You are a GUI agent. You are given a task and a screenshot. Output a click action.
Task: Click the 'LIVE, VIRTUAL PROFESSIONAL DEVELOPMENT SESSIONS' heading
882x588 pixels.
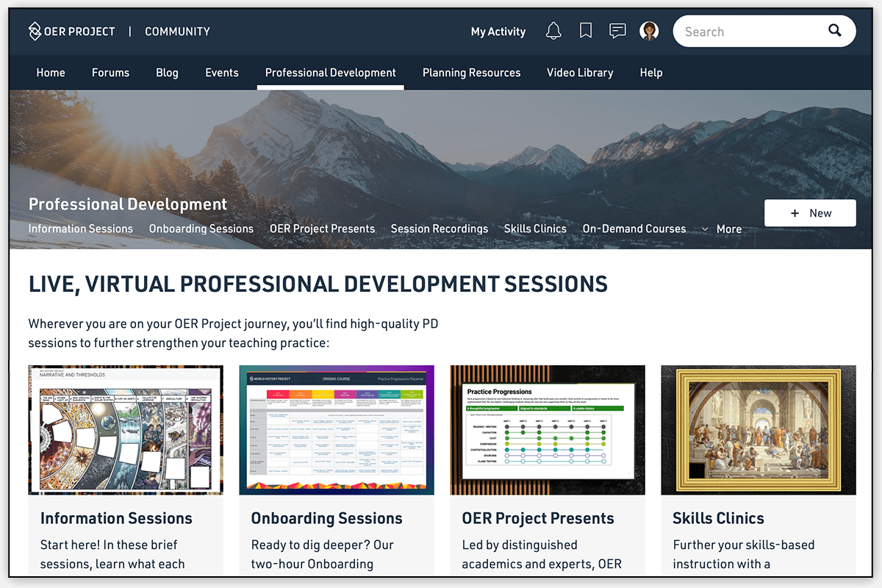tap(318, 284)
